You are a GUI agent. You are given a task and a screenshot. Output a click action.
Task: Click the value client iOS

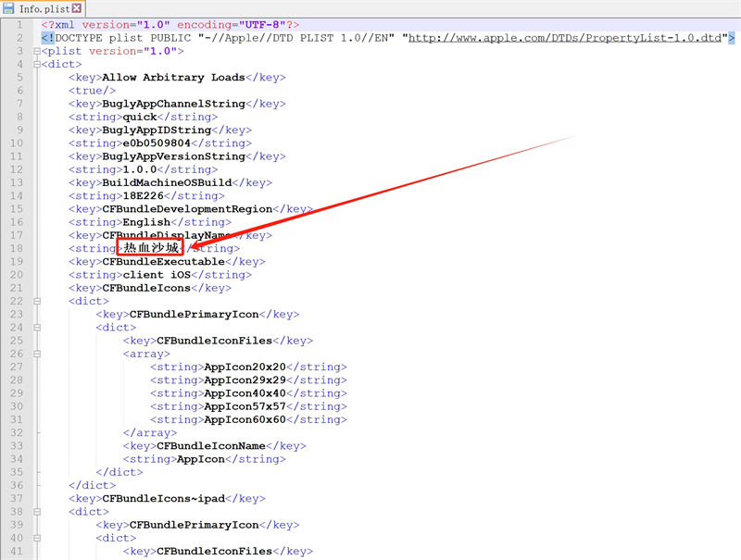pyautogui.click(x=157, y=275)
